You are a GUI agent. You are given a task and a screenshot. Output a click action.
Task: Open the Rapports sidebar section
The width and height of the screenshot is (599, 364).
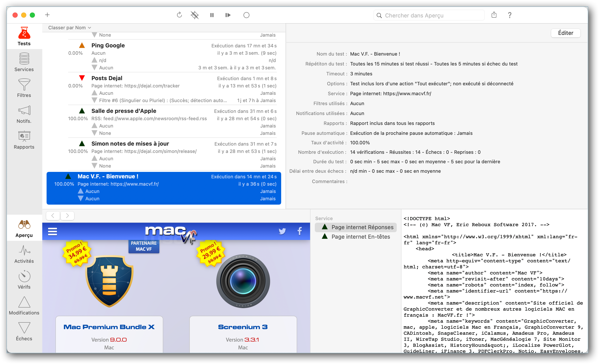coord(24,140)
